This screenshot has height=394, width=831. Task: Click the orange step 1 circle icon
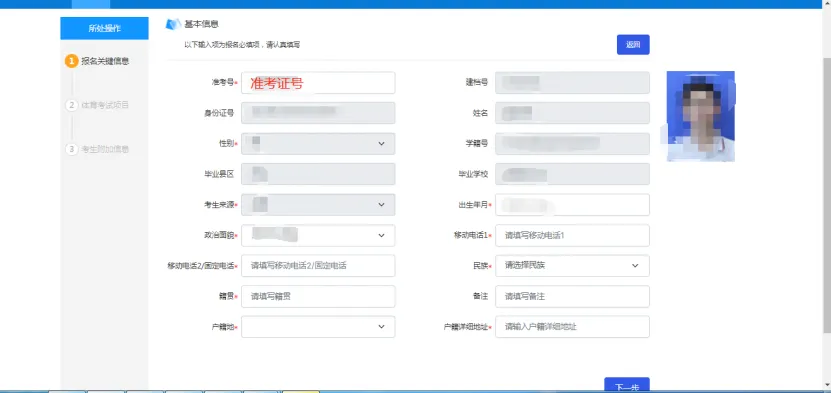(x=72, y=61)
